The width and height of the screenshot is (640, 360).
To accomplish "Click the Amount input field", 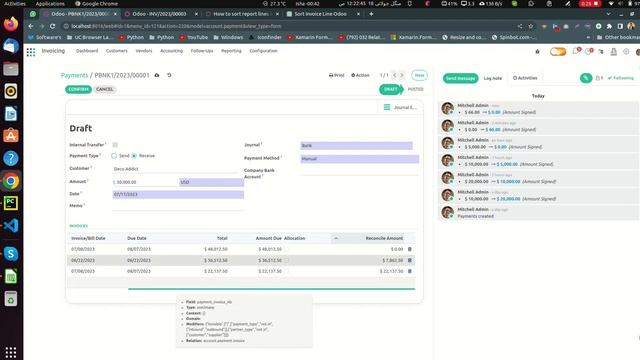I will tap(145, 182).
